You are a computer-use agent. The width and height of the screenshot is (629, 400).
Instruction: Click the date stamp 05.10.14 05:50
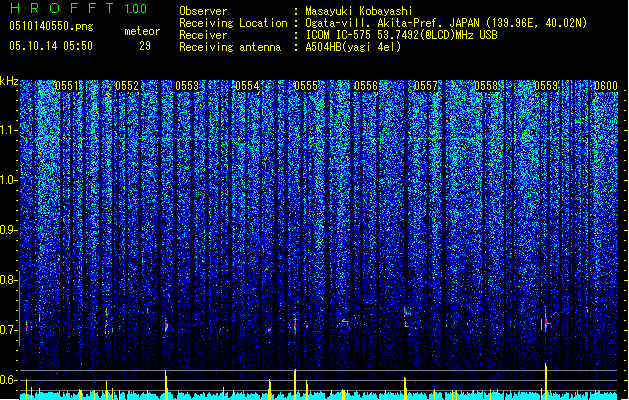click(51, 46)
